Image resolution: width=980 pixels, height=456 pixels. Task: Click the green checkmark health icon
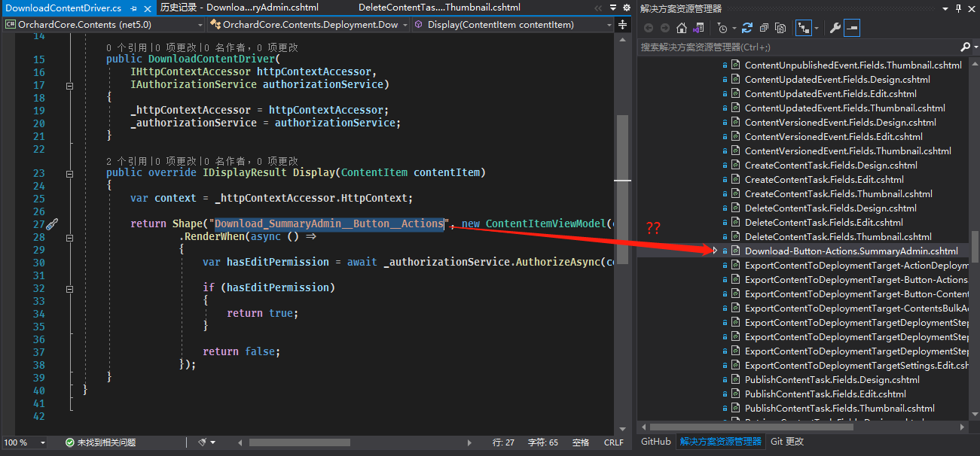tap(69, 442)
